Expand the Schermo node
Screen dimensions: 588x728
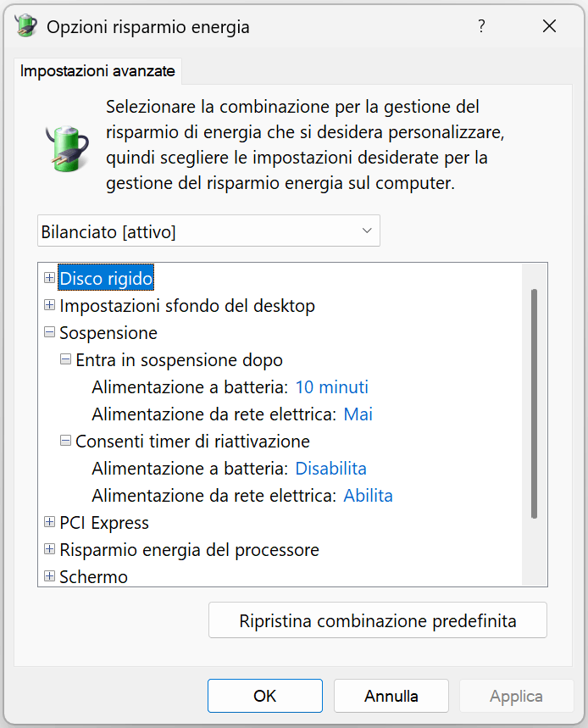click(x=50, y=577)
